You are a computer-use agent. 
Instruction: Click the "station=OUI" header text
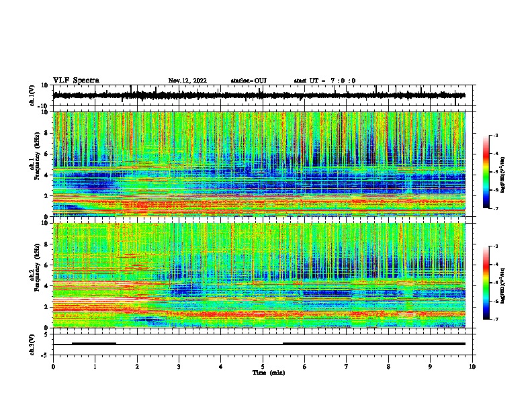[249, 81]
